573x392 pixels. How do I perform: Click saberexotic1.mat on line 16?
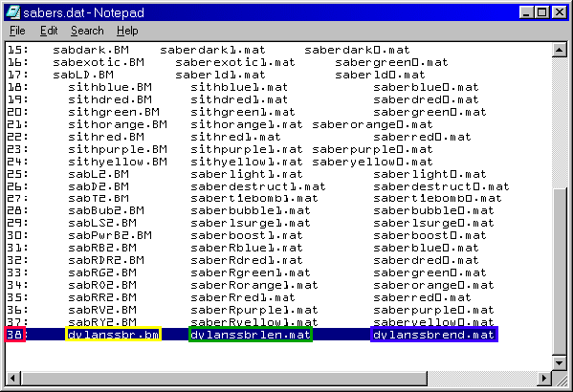235,62
